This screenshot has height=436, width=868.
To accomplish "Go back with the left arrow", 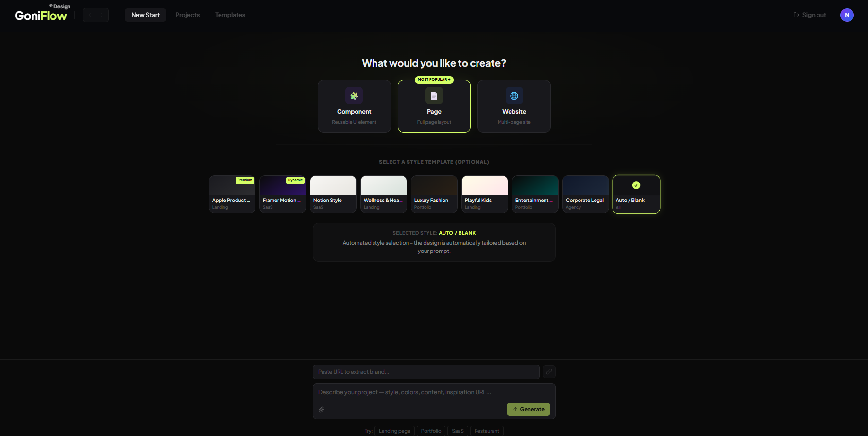I will 90,15.
